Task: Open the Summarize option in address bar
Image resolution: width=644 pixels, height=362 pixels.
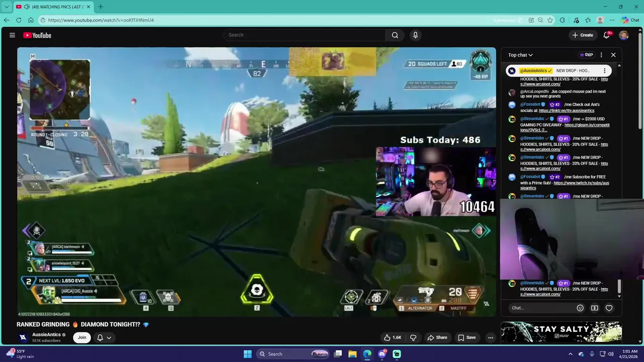Action: click(x=508, y=20)
